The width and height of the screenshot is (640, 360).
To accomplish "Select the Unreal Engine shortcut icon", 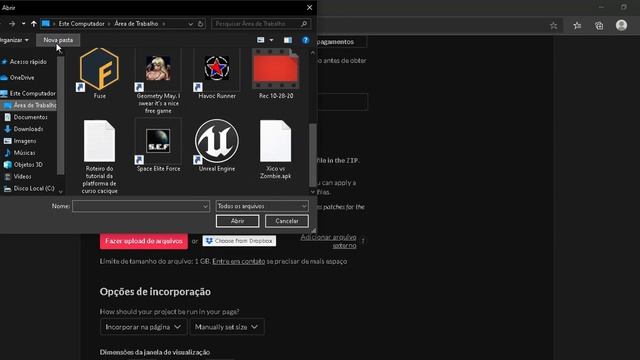I will (217, 141).
